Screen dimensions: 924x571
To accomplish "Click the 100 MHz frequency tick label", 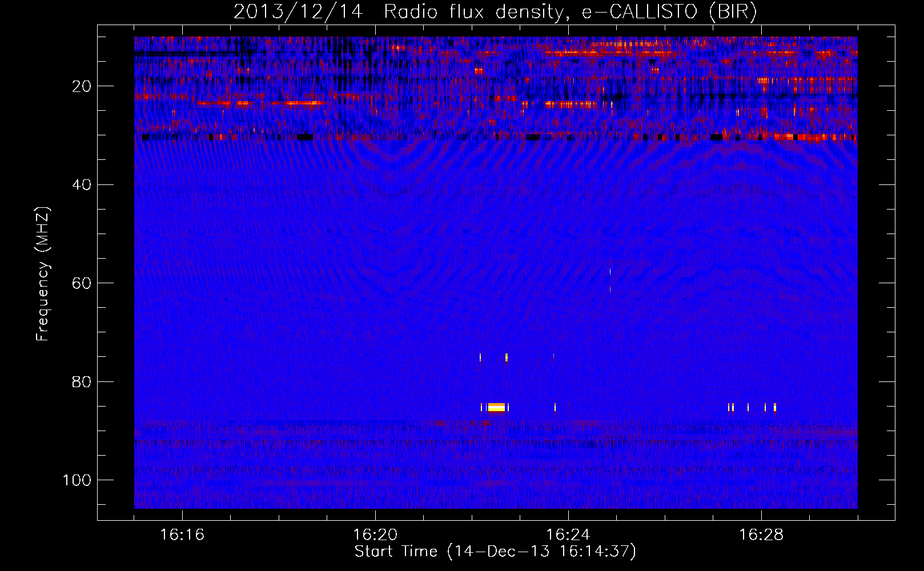I will (77, 480).
